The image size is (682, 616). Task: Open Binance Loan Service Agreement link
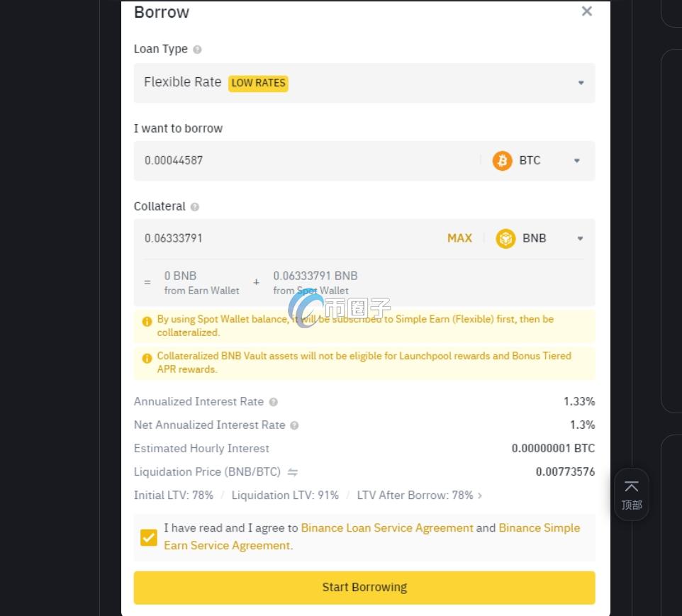pos(387,528)
